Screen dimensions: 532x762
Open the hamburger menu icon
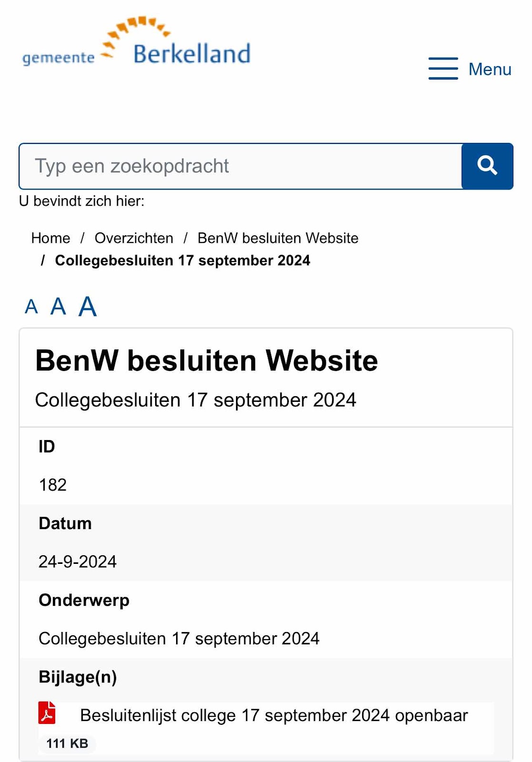[443, 69]
